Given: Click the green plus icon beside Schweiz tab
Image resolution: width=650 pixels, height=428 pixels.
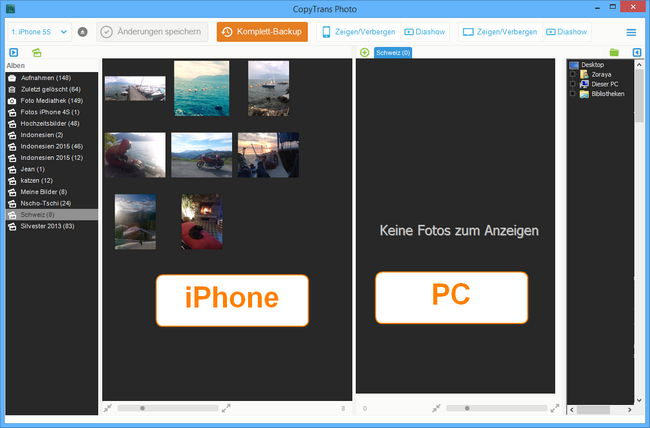Looking at the screenshot, I should (x=364, y=52).
